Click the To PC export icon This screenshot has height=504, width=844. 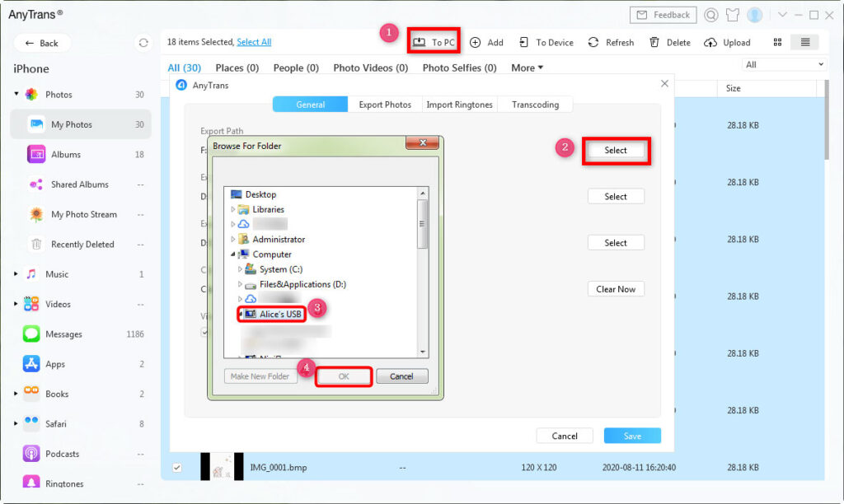click(419, 42)
